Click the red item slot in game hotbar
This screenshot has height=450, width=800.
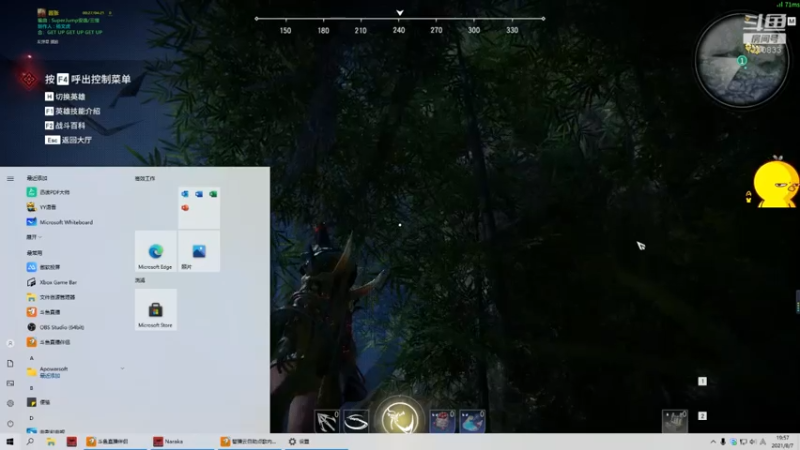(x=442, y=421)
